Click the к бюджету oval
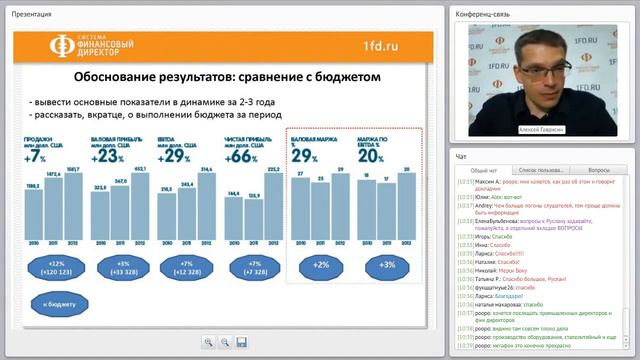 (x=59, y=304)
